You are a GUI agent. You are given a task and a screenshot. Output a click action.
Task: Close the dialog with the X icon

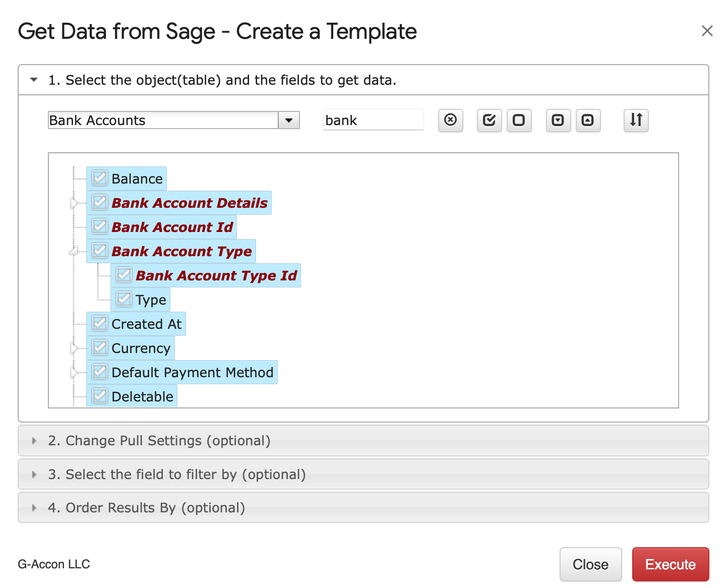(707, 31)
